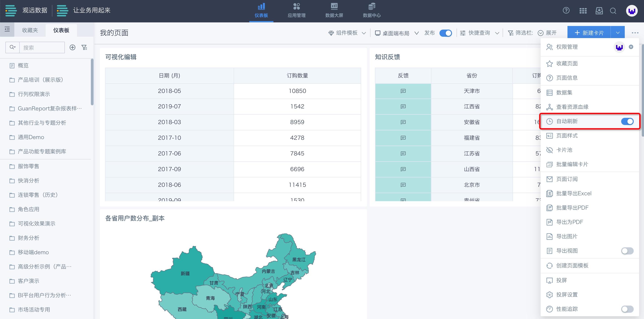Viewport: 644px width, 319px height.
Task: Open the apps grid icon in top bar
Action: tap(583, 11)
